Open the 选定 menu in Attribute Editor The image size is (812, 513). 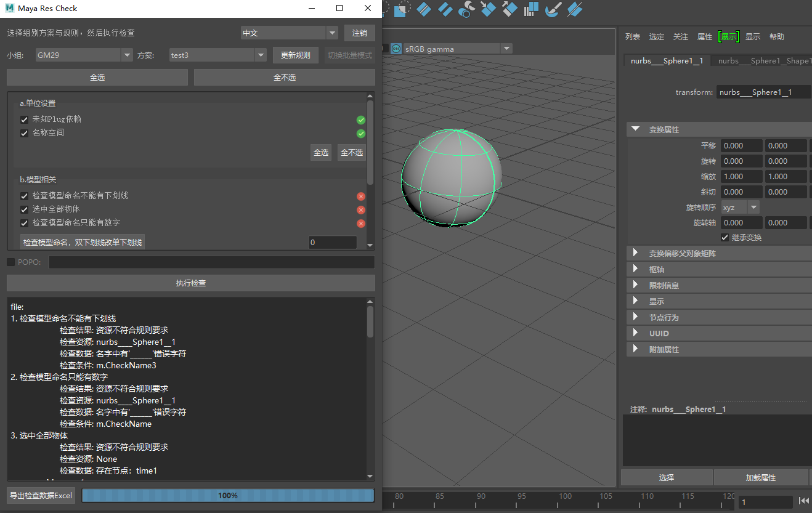click(x=657, y=37)
